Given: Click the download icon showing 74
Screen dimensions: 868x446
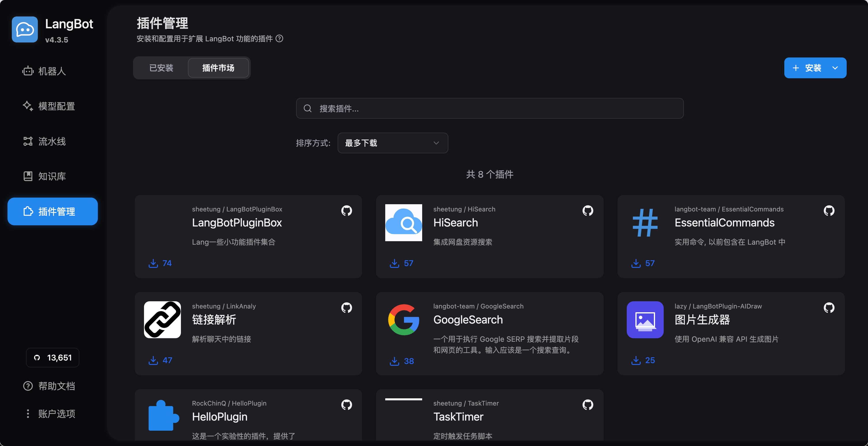Looking at the screenshot, I should (153, 263).
